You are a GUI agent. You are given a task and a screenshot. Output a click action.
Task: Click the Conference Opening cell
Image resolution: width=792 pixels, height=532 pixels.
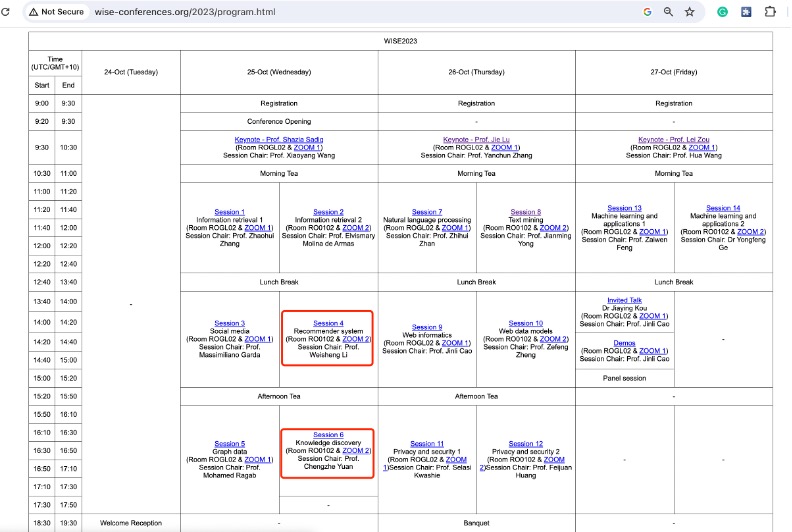click(x=279, y=121)
